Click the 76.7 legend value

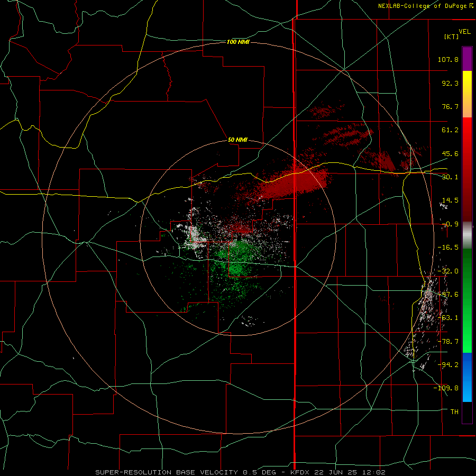click(x=450, y=106)
